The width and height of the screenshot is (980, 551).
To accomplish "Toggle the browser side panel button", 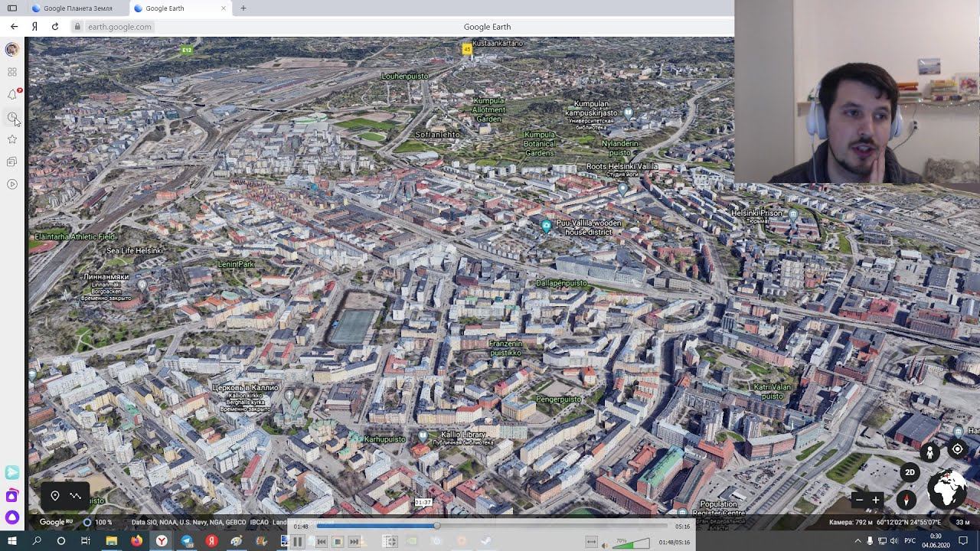I will pyautogui.click(x=12, y=8).
